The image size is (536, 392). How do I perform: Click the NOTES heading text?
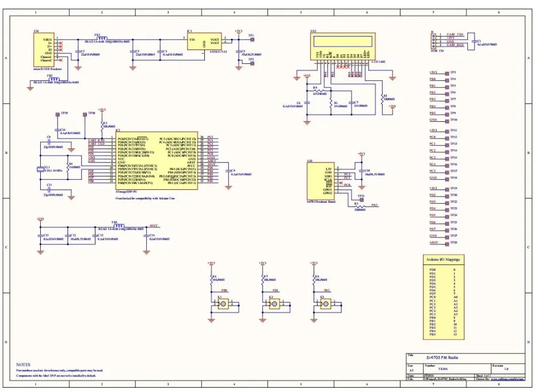(x=23, y=365)
